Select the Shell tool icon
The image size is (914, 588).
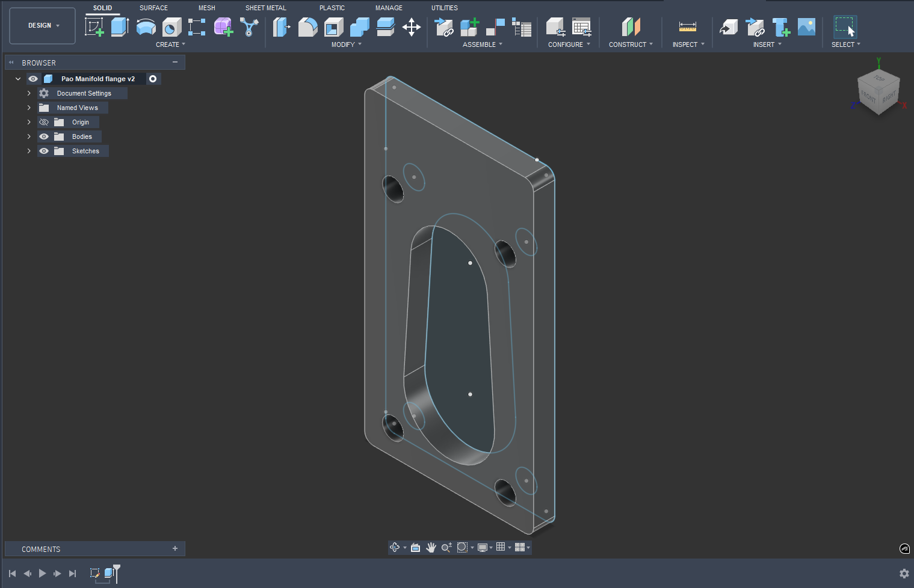(333, 27)
